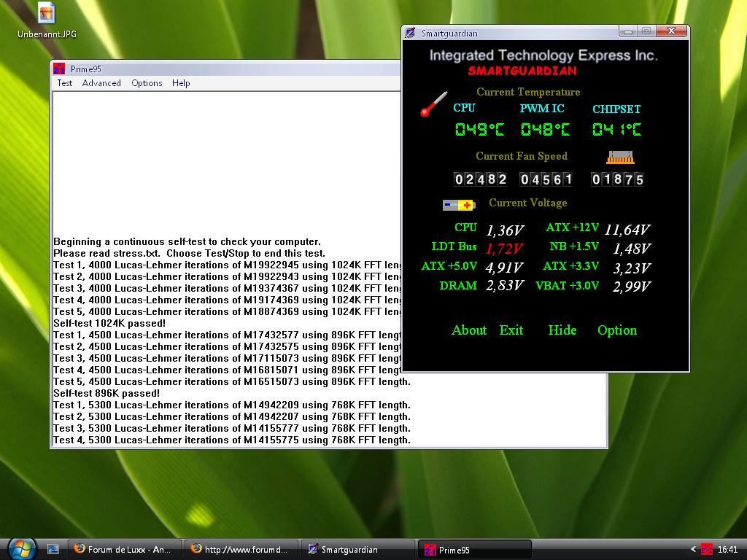Open the Test menu in Prime95
Image resolution: width=747 pixels, height=560 pixels.
pyautogui.click(x=64, y=83)
